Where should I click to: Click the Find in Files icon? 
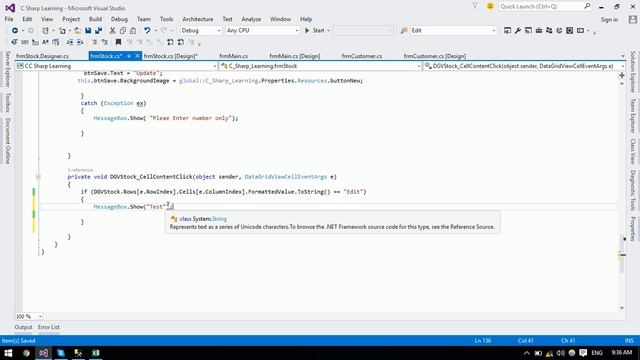point(404,31)
